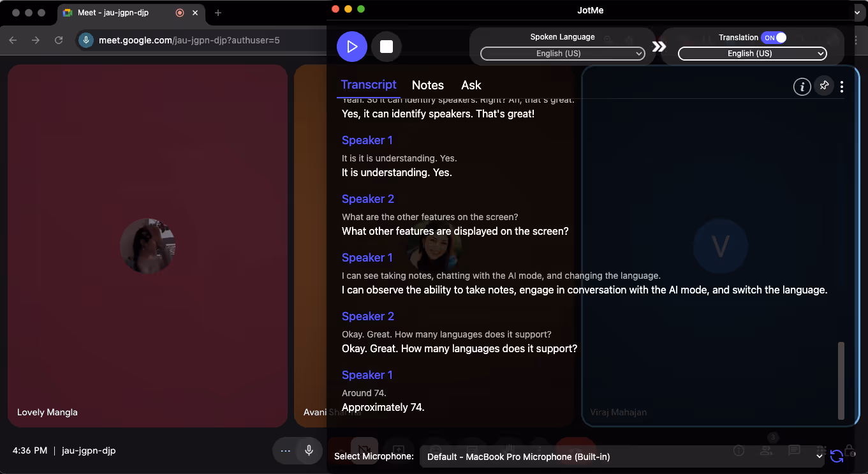Screen dimensions: 868x474
Task: Swap languages with the double-arrow icon
Action: click(659, 47)
